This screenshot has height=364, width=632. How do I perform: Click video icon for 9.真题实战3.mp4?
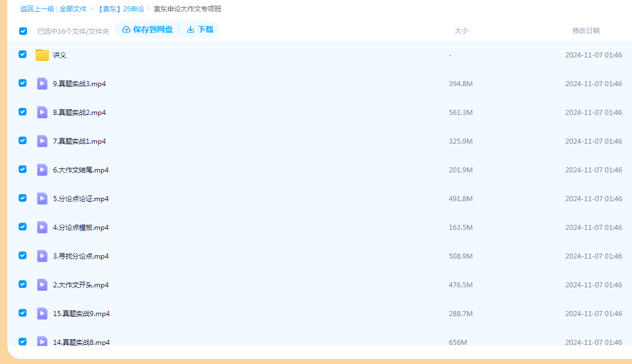(42, 84)
